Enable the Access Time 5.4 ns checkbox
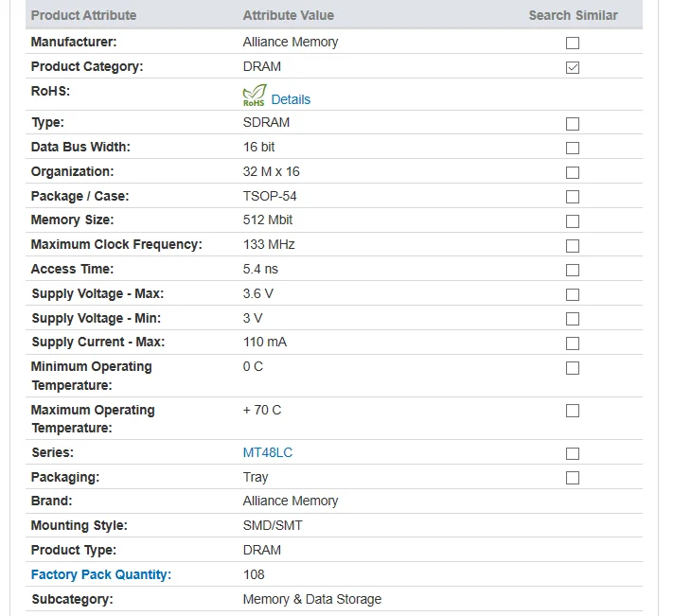Image resolution: width=673 pixels, height=616 pixels. [x=572, y=270]
